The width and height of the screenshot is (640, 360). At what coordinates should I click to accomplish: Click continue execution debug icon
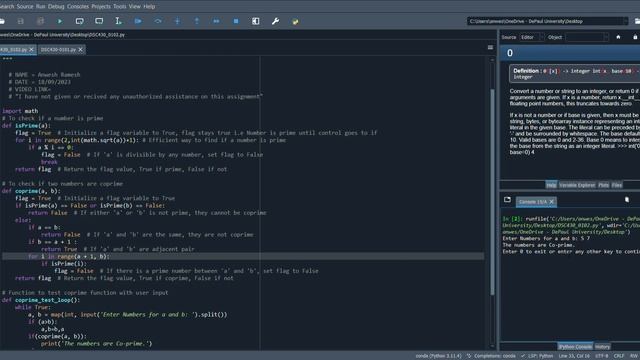point(216,21)
